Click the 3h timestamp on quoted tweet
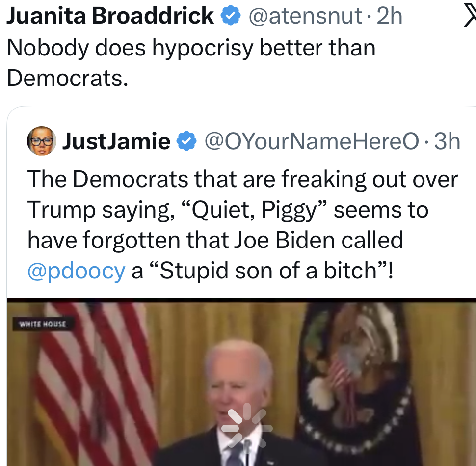The width and height of the screenshot is (476, 466). (447, 141)
